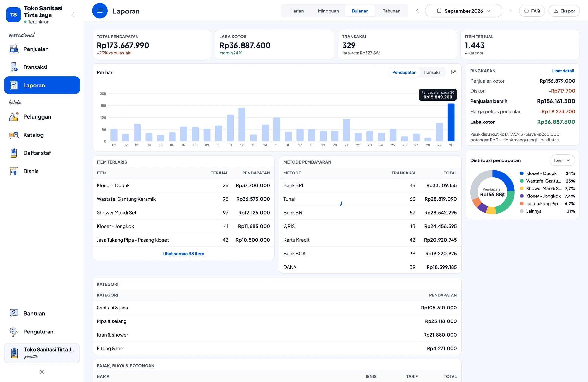Click the day 30 bar in chart

point(451,122)
